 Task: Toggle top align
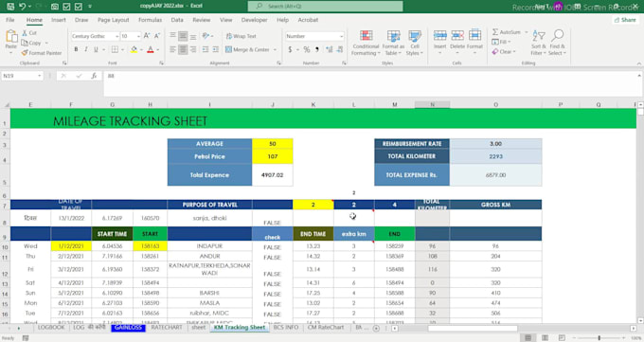pyautogui.click(x=173, y=36)
